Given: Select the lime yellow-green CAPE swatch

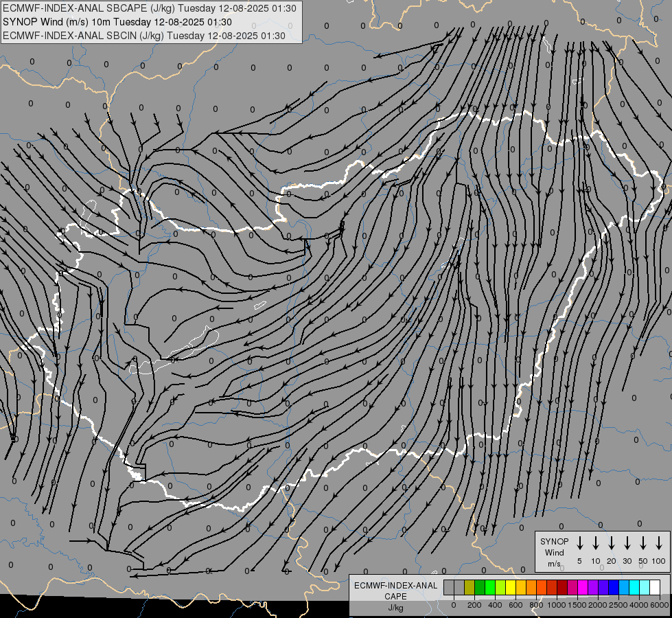Looking at the screenshot, I should (500, 587).
